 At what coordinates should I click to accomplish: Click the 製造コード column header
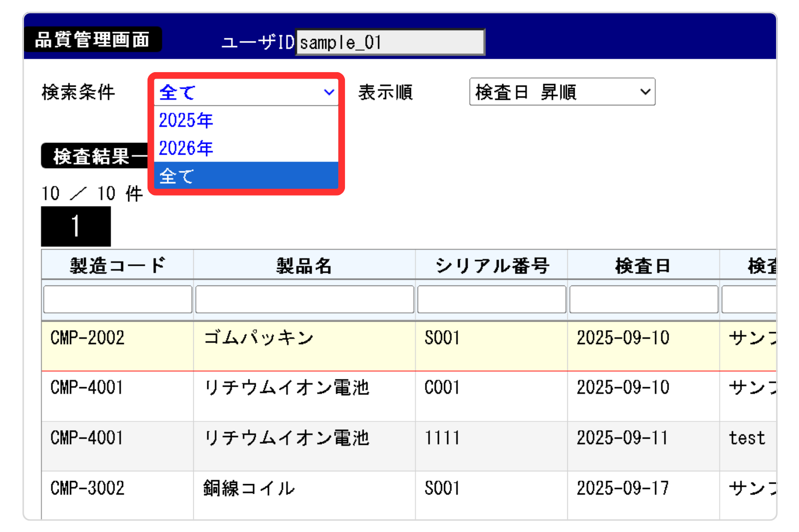(x=117, y=265)
